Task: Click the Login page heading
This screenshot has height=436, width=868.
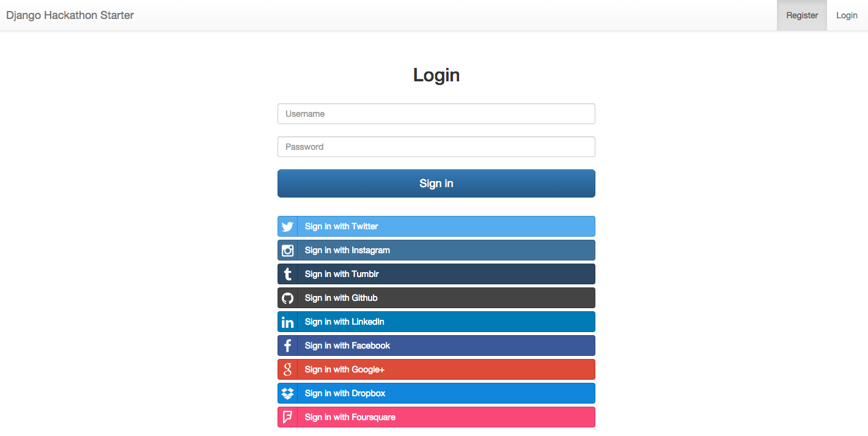Action: [x=436, y=75]
